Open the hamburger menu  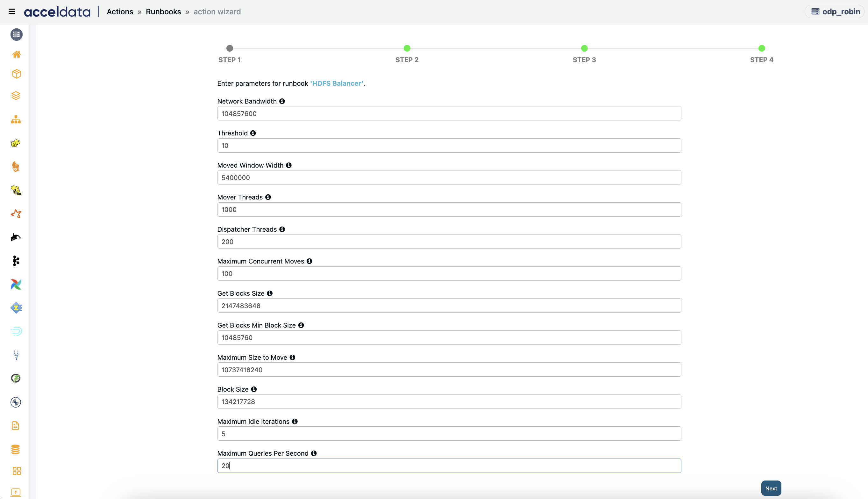point(12,12)
